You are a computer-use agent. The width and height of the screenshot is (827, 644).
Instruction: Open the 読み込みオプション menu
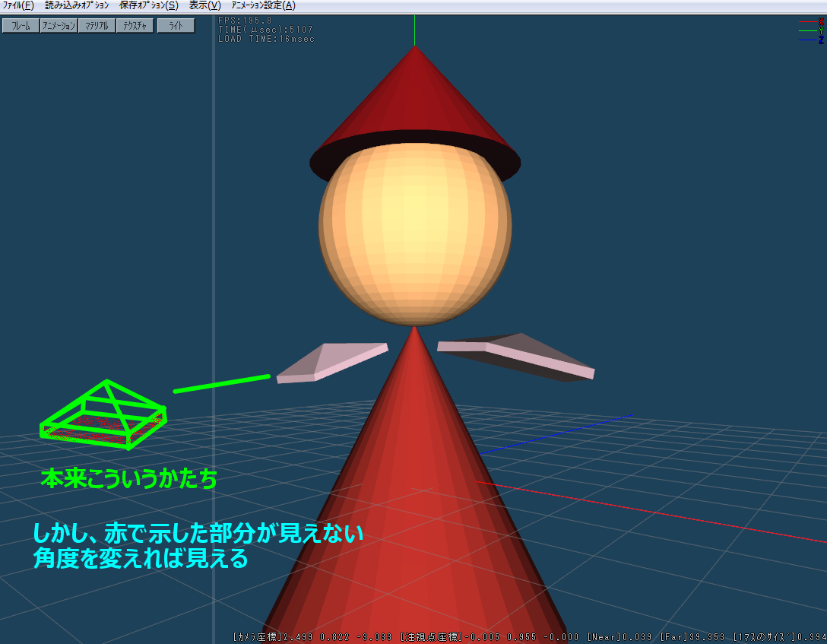click(x=77, y=5)
